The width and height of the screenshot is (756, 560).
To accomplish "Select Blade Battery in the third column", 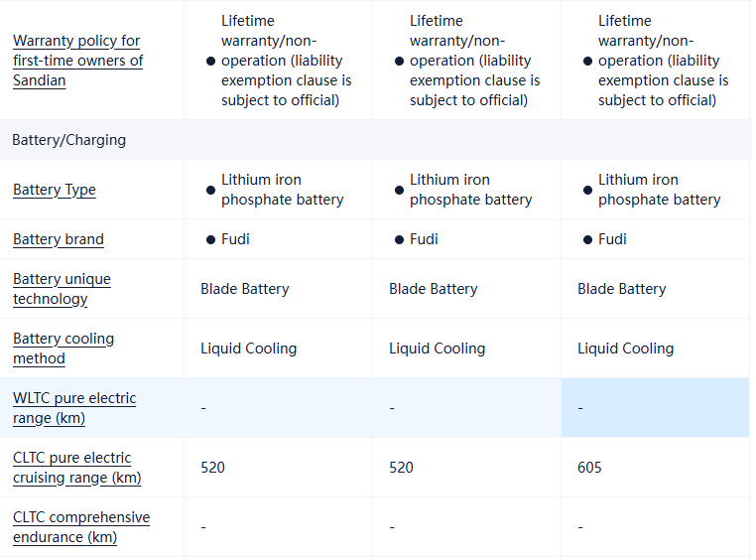I will tap(621, 289).
